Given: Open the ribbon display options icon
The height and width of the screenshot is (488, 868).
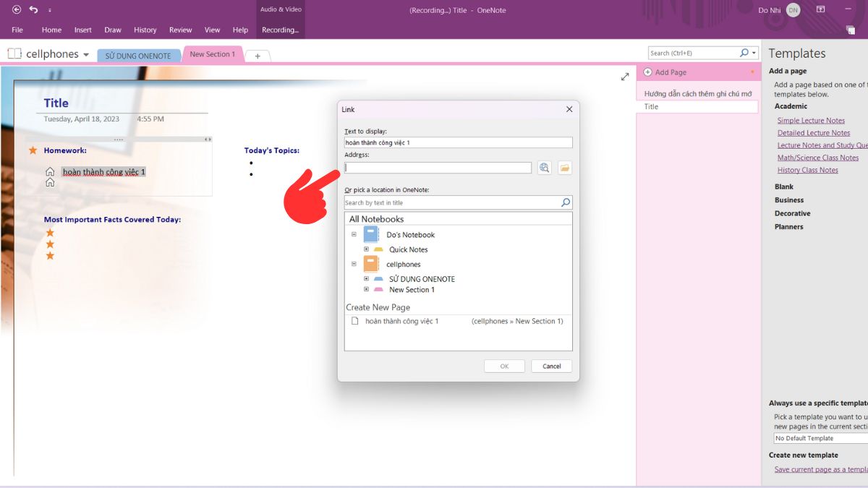Looking at the screenshot, I should (x=820, y=10).
